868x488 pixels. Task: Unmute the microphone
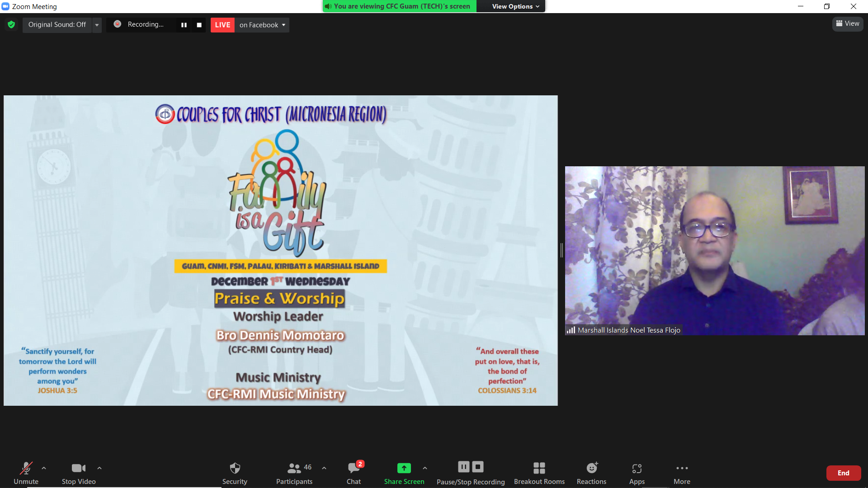point(26,473)
